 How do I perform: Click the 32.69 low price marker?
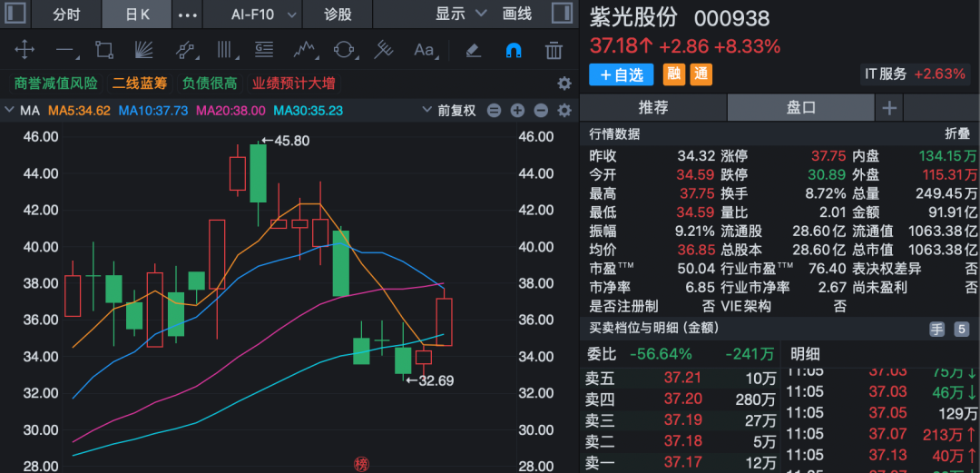click(430, 380)
